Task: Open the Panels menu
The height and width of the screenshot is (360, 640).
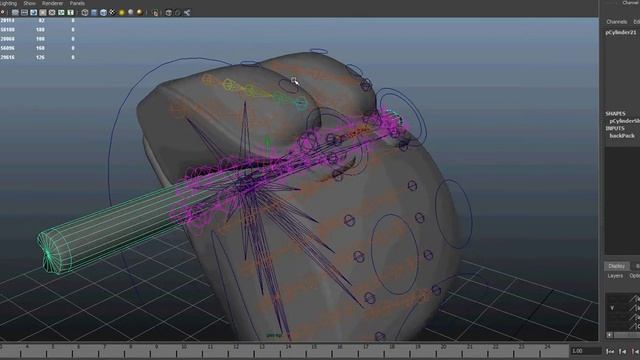Action: pyautogui.click(x=77, y=3)
